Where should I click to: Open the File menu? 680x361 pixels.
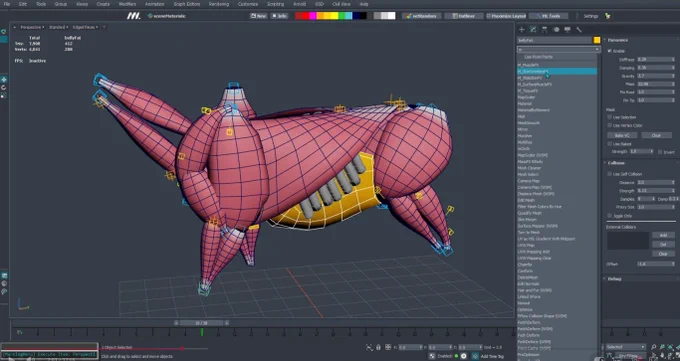(7, 4)
